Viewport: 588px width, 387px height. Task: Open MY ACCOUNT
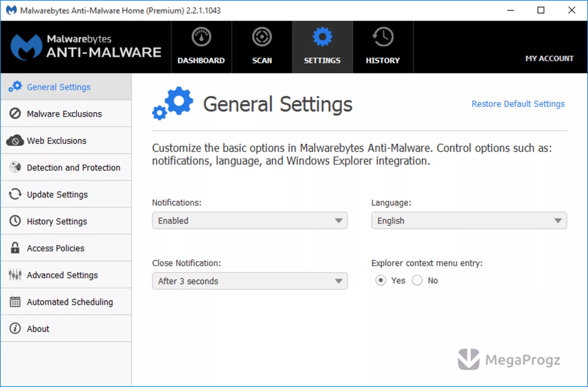pos(549,58)
